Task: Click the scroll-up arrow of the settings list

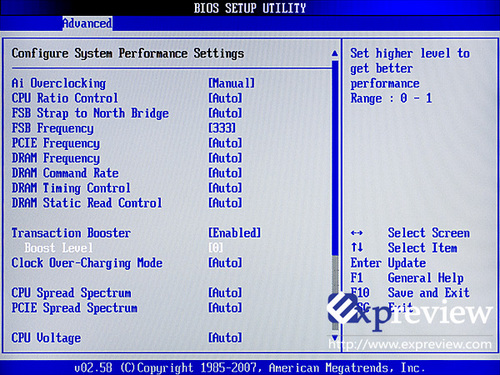Action: pos(335,53)
